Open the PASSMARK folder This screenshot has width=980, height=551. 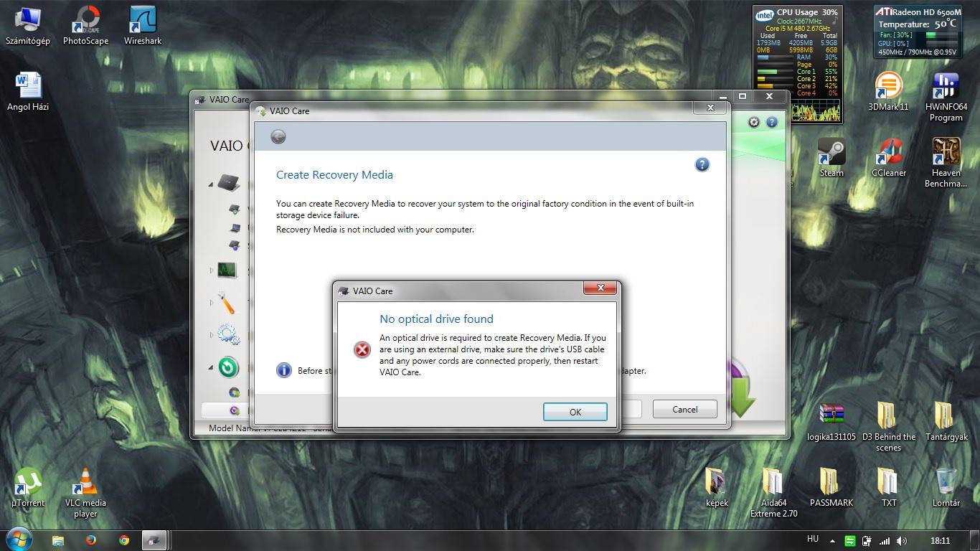[831, 488]
